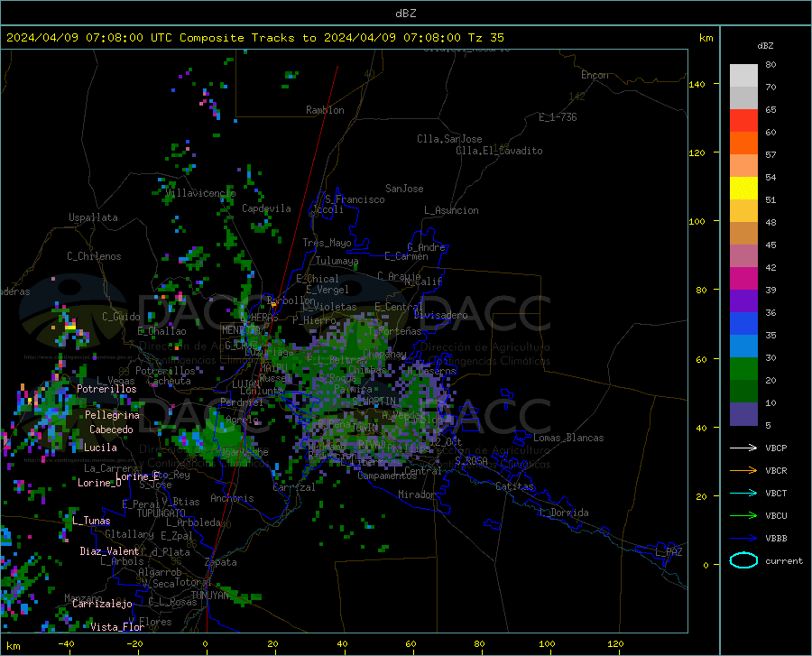The height and width of the screenshot is (656, 812).
Task: Click the 140 km vertical axis tick
Action: click(697, 84)
